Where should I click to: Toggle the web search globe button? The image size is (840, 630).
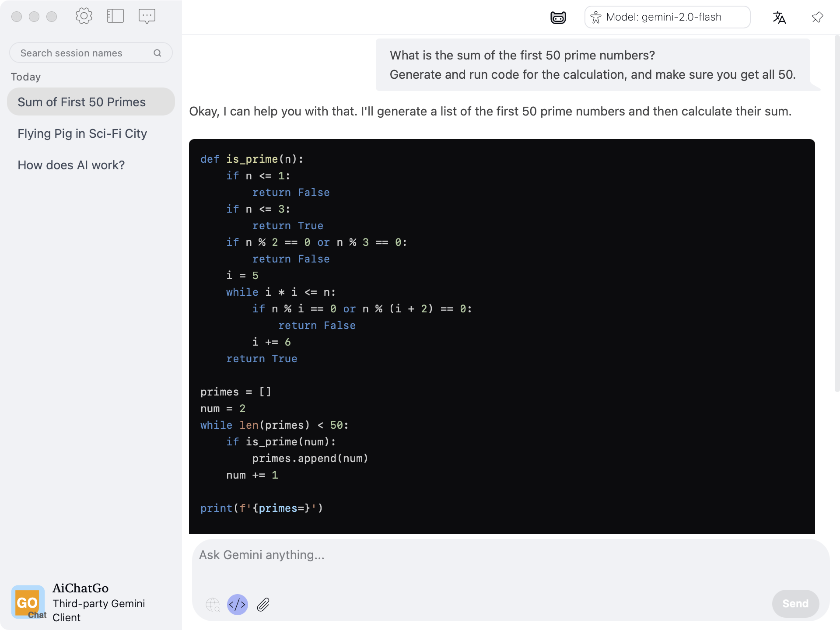(x=213, y=605)
